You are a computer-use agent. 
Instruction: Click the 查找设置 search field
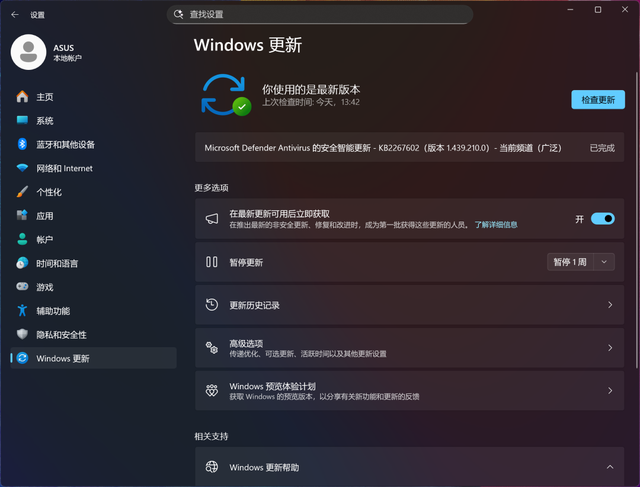coord(320,15)
